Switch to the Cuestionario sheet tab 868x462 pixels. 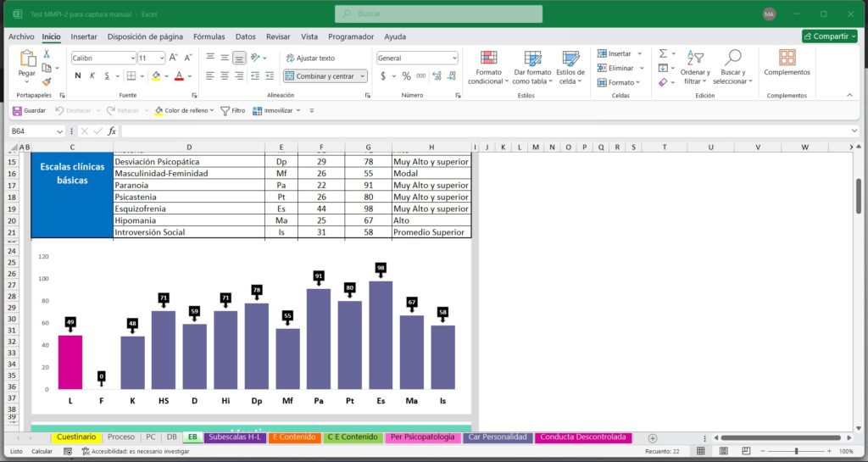click(x=76, y=437)
